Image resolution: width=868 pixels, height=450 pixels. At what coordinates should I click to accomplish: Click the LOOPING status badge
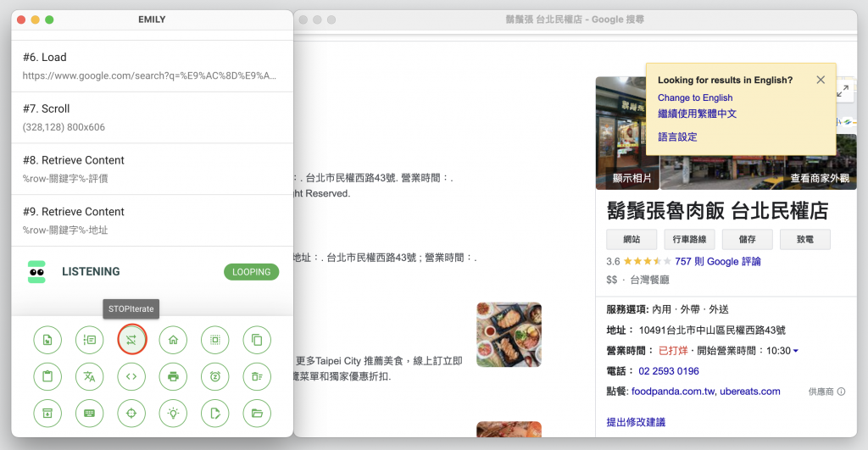[251, 272]
